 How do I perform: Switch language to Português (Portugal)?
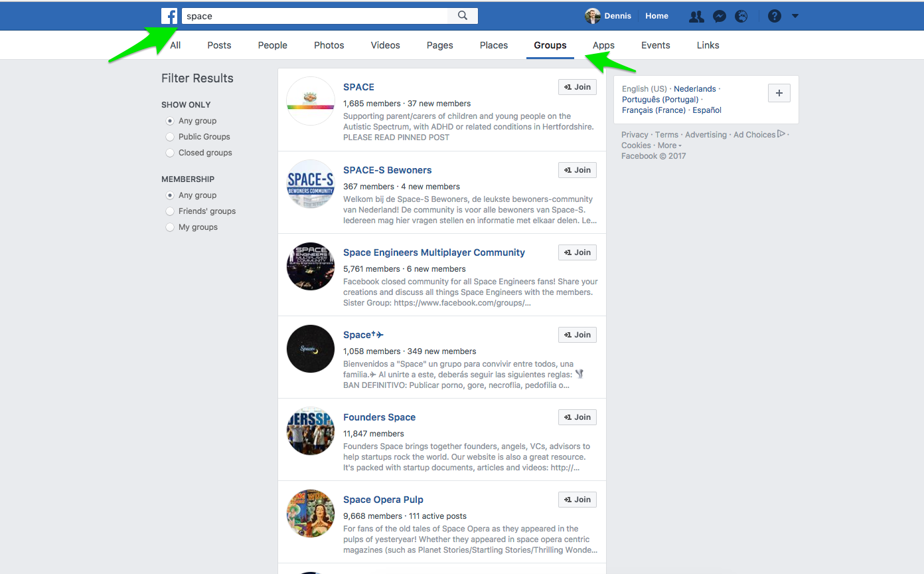(660, 100)
